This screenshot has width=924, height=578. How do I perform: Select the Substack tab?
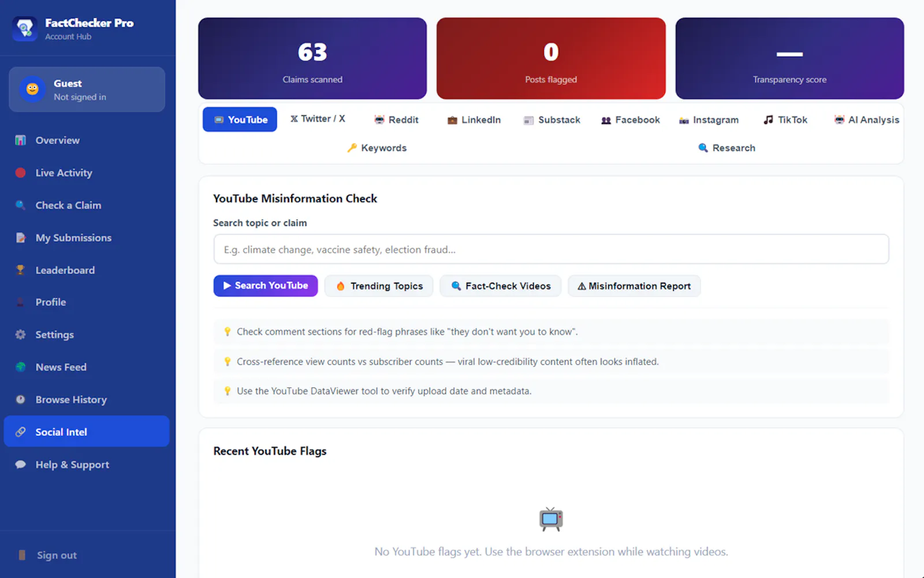(552, 120)
